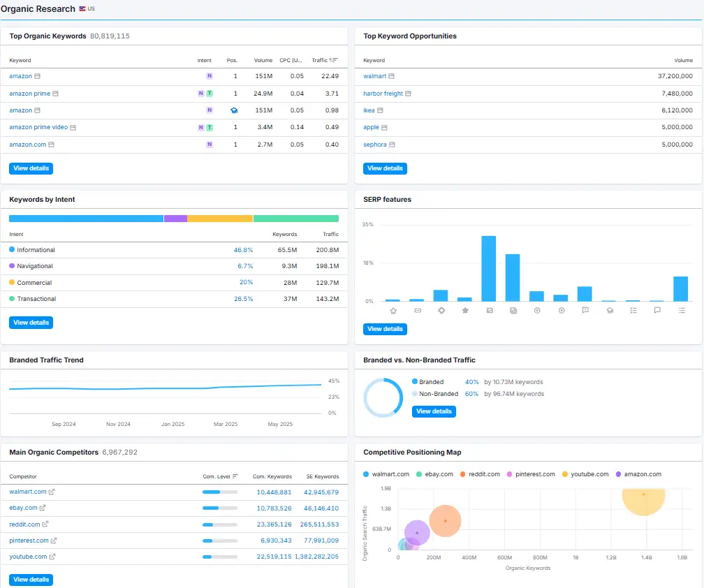Click the Volume column header in keywords table
The width and height of the screenshot is (704, 588).
tap(263, 60)
